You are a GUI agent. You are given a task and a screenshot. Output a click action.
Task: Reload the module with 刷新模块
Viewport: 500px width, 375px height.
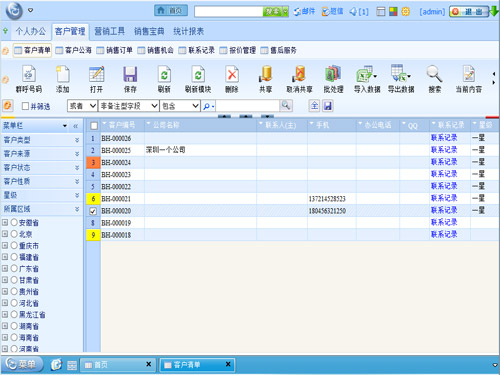coord(198,79)
